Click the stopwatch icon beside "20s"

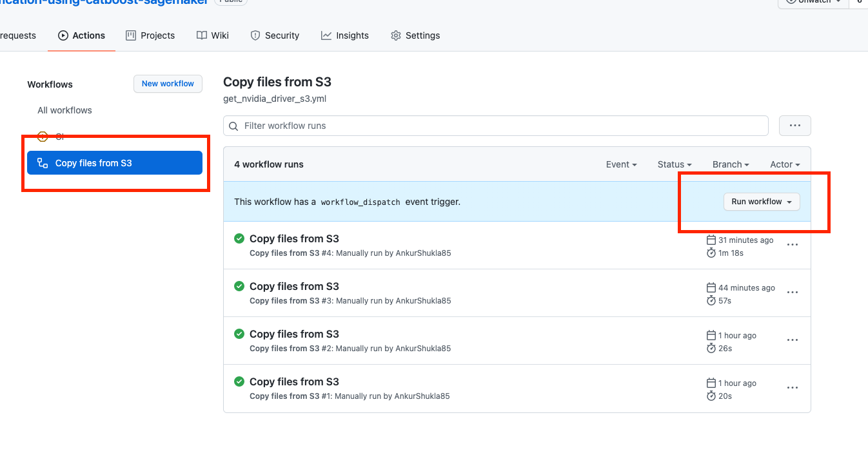pos(711,396)
